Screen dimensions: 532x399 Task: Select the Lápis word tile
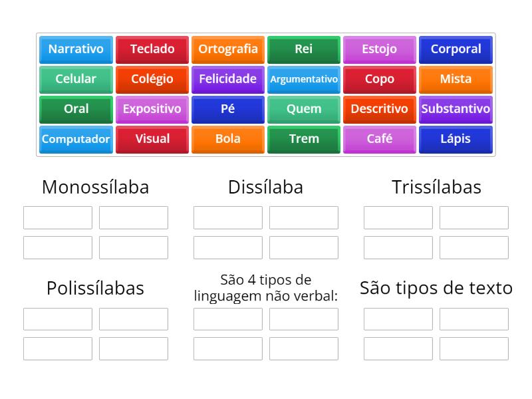pyautogui.click(x=456, y=139)
